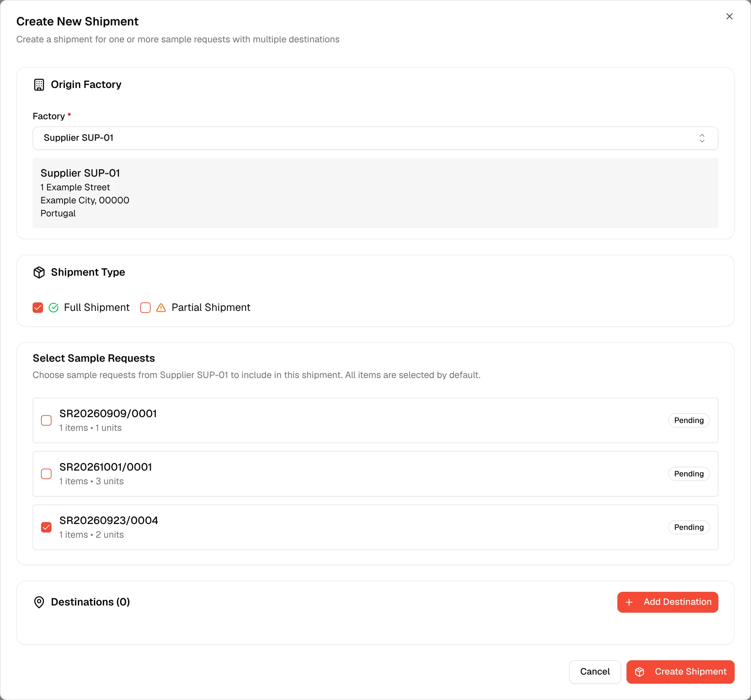Image resolution: width=751 pixels, height=700 pixels.
Task: Click Pending badge on SR20260923/0004 row
Action: pos(689,527)
